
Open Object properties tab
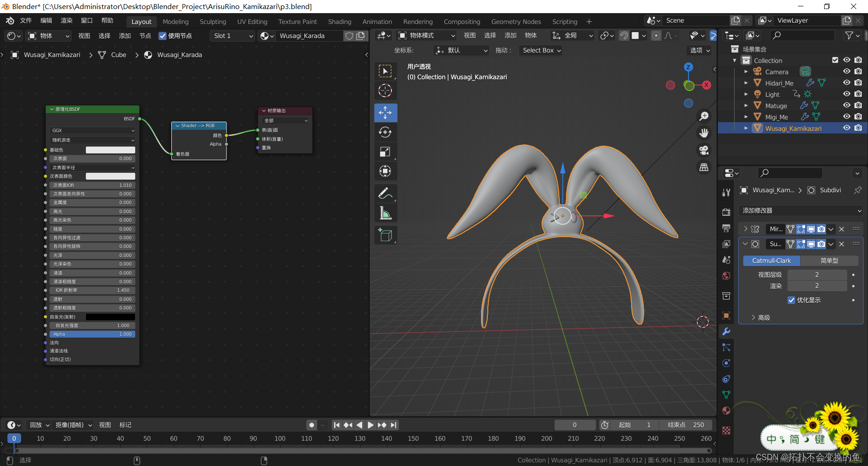pos(726,316)
